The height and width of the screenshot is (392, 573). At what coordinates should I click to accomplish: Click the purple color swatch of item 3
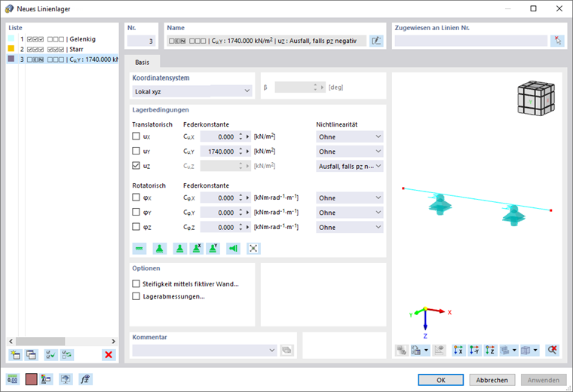pyautogui.click(x=11, y=59)
